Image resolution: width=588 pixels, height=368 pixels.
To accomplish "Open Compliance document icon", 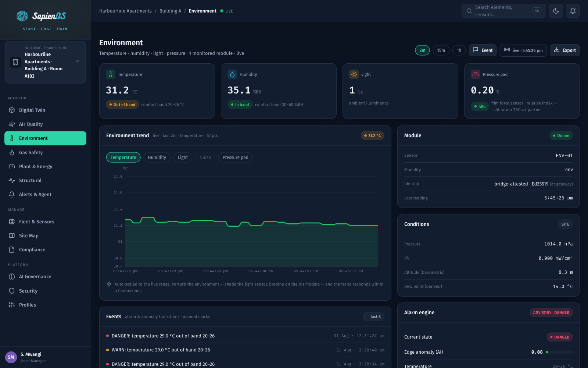I will [x=12, y=250].
